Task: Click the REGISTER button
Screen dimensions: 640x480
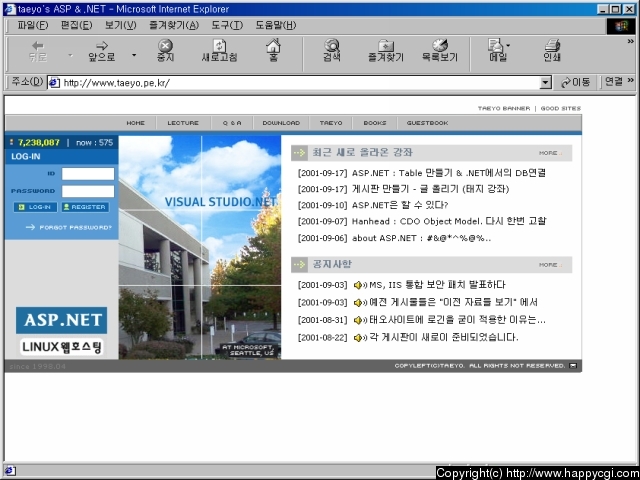Action: pyautogui.click(x=85, y=207)
